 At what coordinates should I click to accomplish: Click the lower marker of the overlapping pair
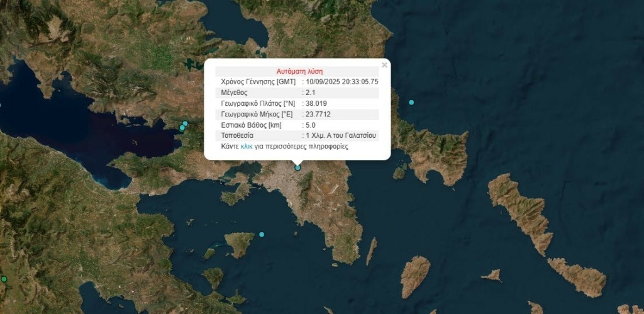(x=182, y=128)
